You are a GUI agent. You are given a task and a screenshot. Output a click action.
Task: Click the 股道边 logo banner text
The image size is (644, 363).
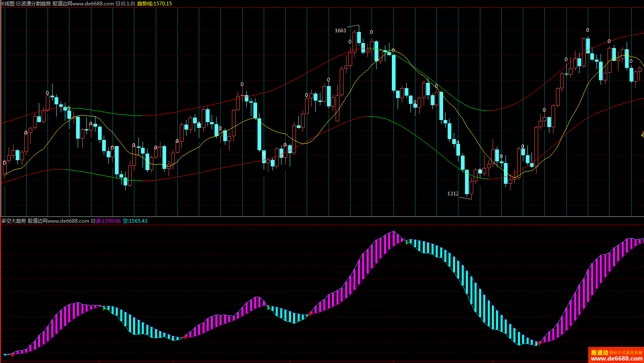tap(599, 352)
